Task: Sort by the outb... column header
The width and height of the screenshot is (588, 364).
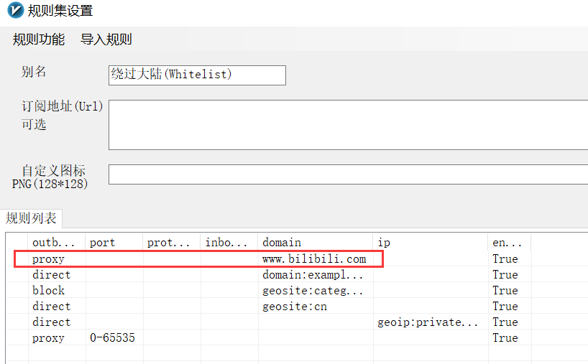Action: (57, 242)
